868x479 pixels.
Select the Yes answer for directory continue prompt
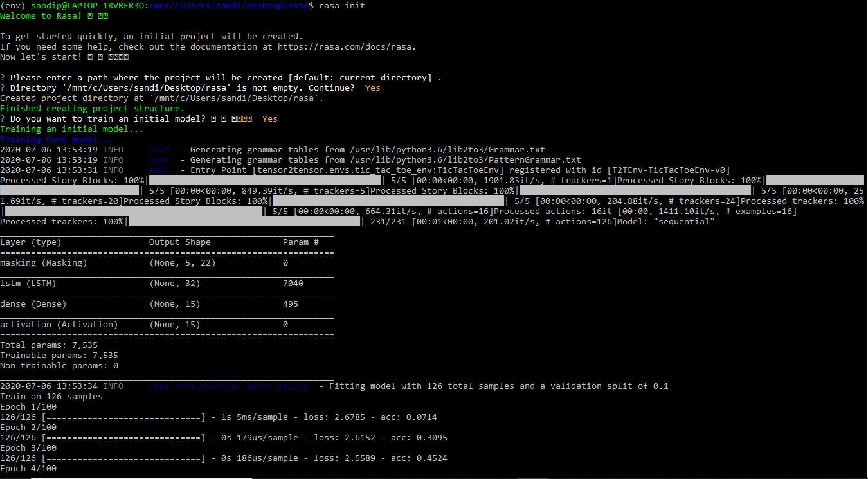[x=372, y=87]
